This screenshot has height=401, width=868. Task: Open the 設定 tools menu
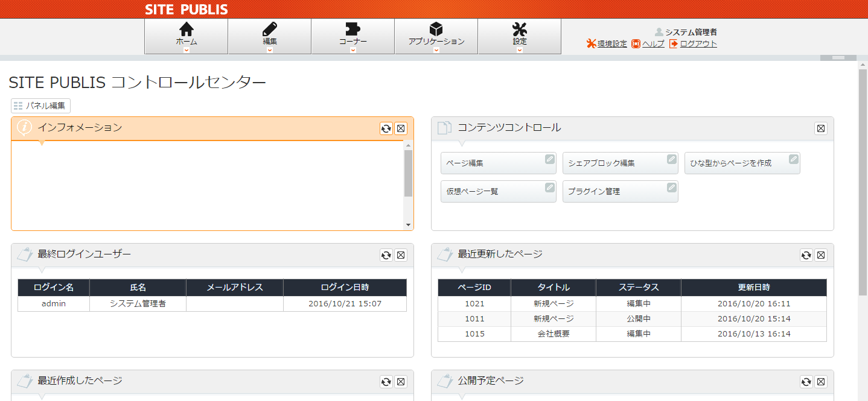point(520,29)
